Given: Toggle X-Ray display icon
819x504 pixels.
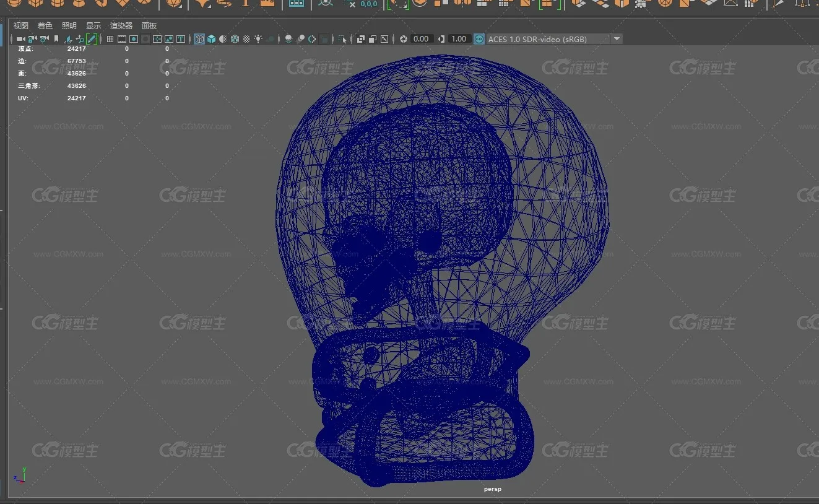Looking at the screenshot, I should [361, 39].
